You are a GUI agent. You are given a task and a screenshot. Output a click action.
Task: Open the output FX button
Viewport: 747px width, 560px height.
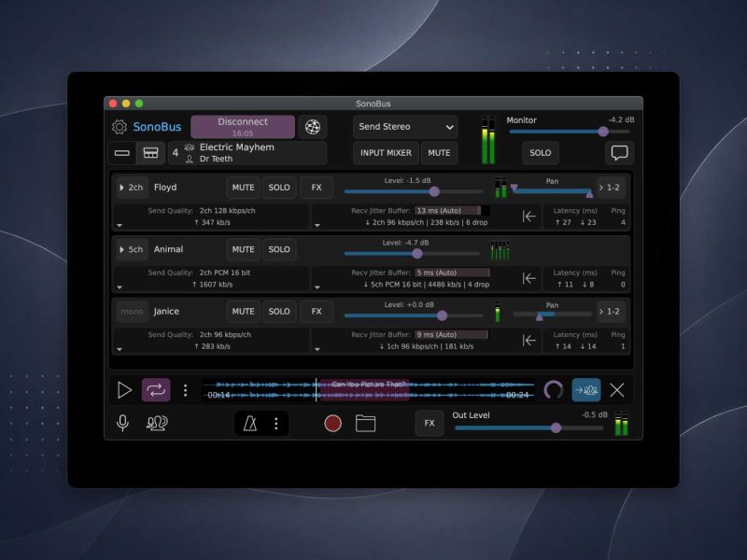[430, 423]
